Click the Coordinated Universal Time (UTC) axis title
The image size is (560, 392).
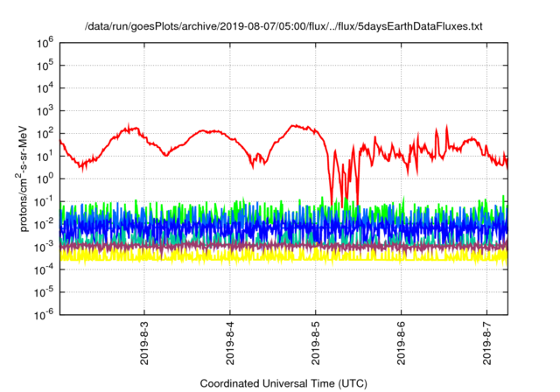[x=283, y=383]
